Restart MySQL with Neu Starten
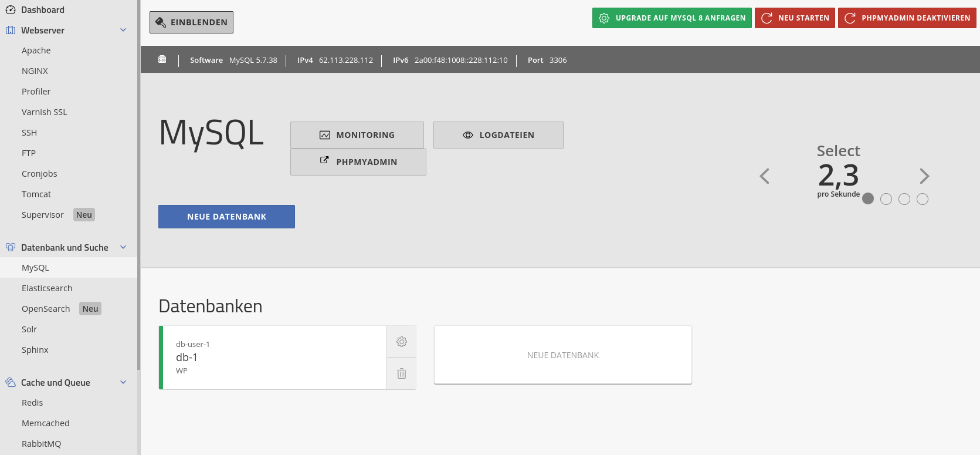 795,18
